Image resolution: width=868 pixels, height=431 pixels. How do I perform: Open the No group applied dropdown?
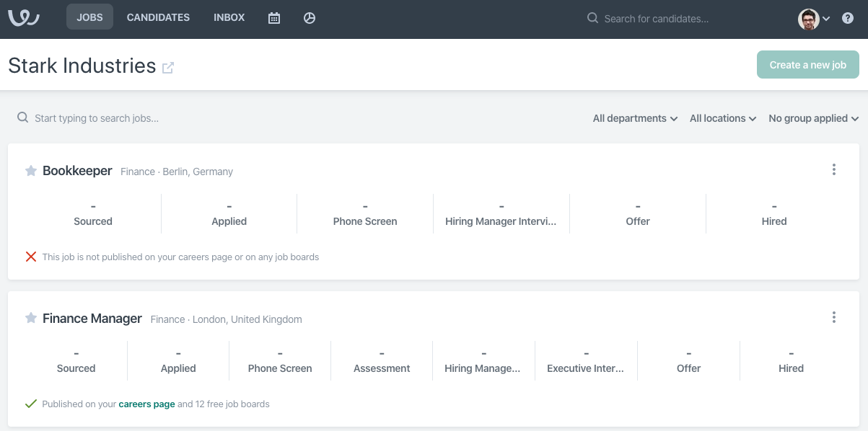[x=813, y=118]
